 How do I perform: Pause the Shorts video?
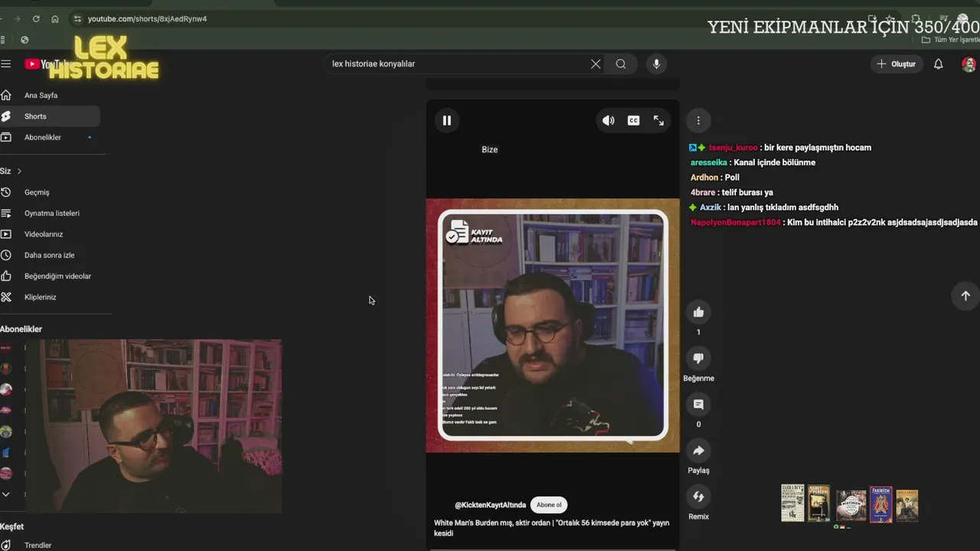coord(447,120)
